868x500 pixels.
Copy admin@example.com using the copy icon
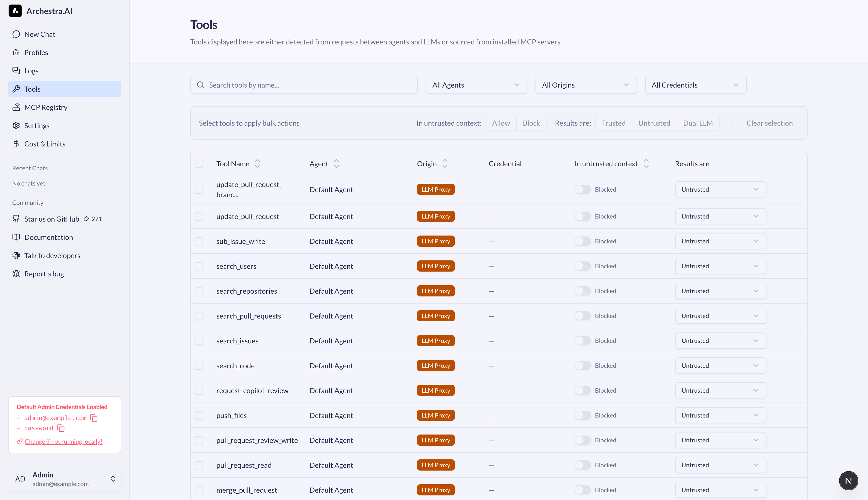93,418
